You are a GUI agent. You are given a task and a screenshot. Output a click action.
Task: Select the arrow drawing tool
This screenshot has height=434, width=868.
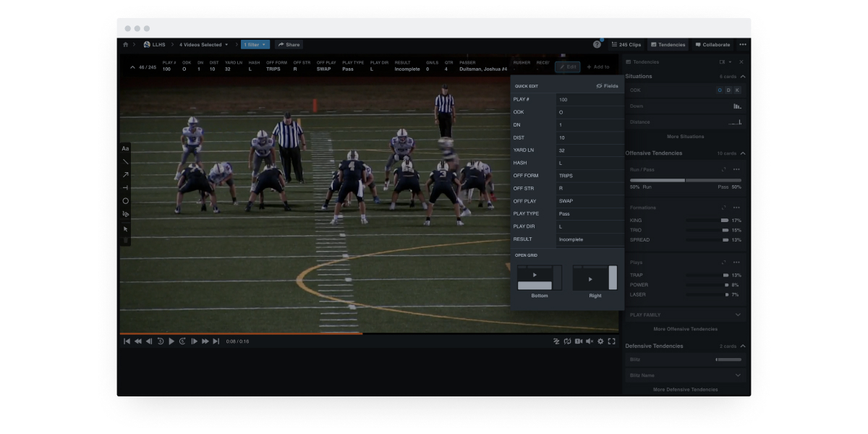125,174
